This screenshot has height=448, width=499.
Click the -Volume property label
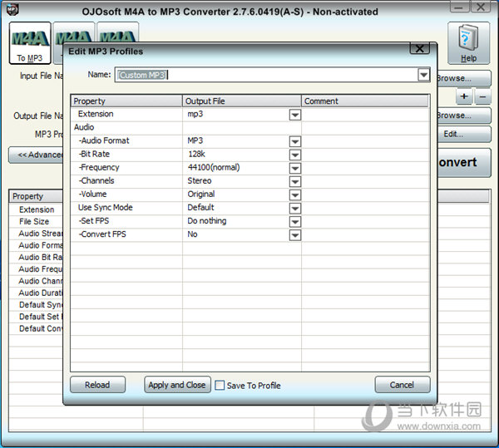point(92,194)
